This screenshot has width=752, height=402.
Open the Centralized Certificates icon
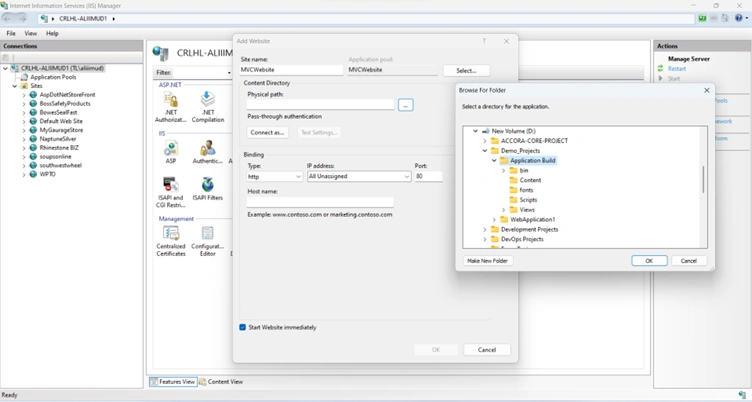point(171,234)
